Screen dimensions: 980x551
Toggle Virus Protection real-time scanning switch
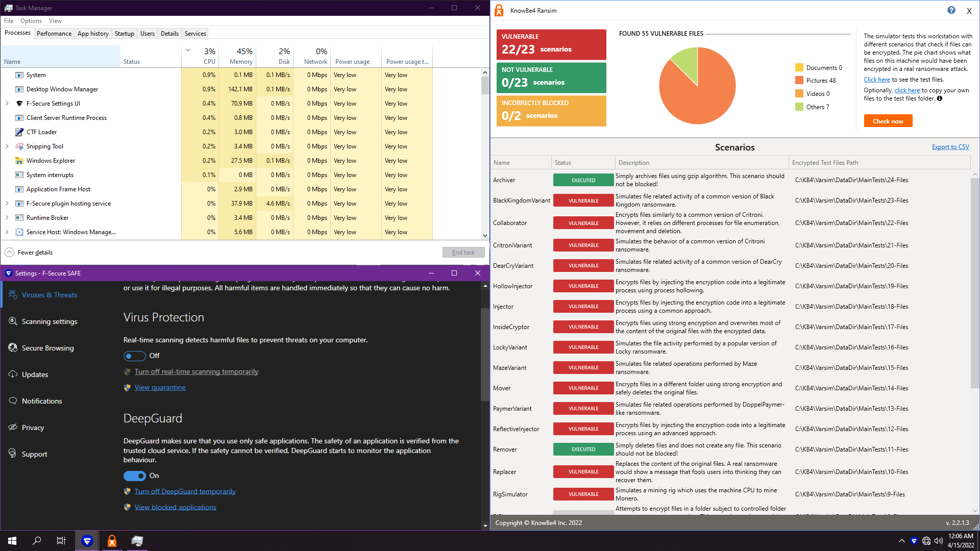[x=134, y=356]
